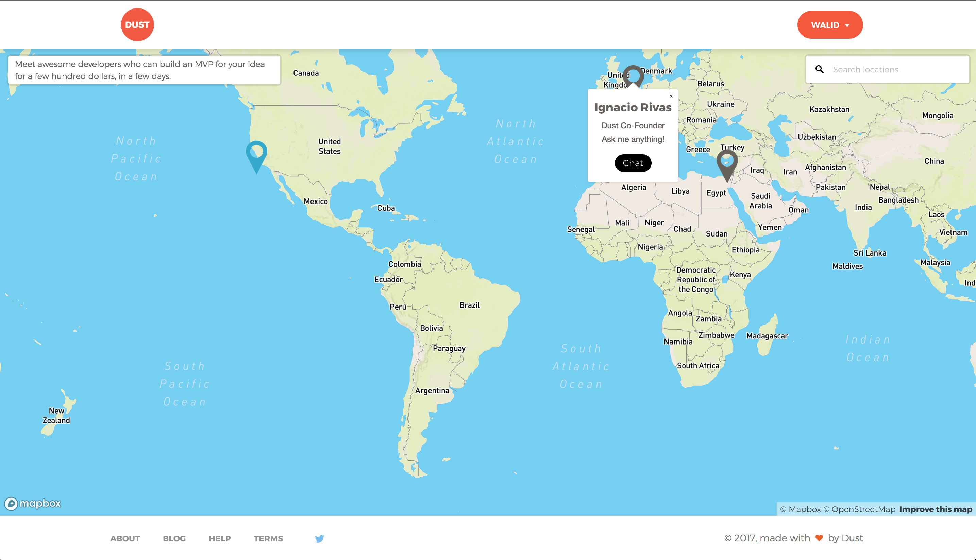Image resolution: width=976 pixels, height=560 pixels.
Task: Click the Kazakhstan label on the map
Action: 829,109
